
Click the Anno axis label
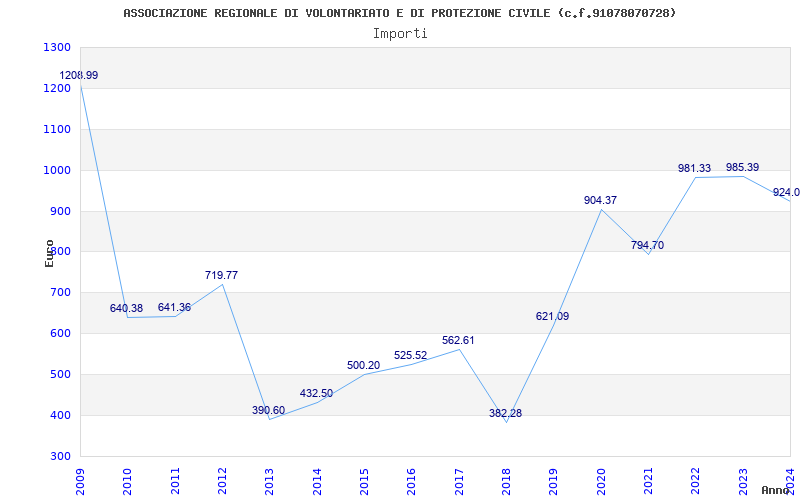coord(776,490)
